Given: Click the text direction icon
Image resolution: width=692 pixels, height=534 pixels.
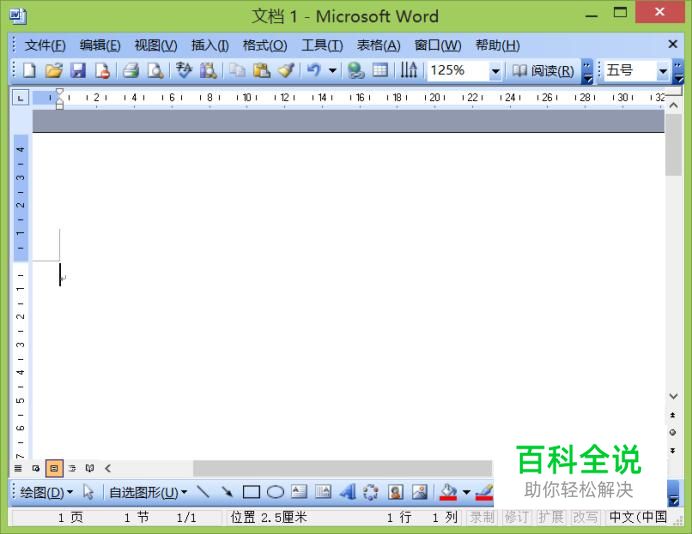Looking at the screenshot, I should 409,71.
